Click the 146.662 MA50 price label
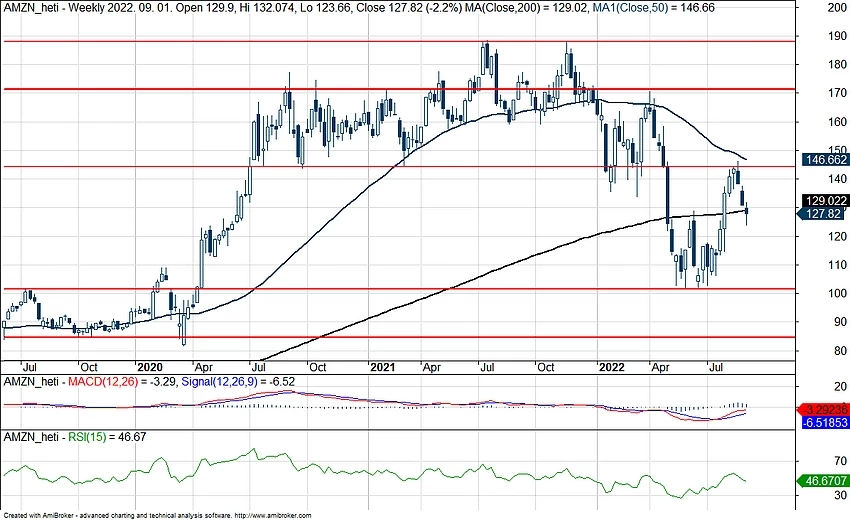 point(825,159)
